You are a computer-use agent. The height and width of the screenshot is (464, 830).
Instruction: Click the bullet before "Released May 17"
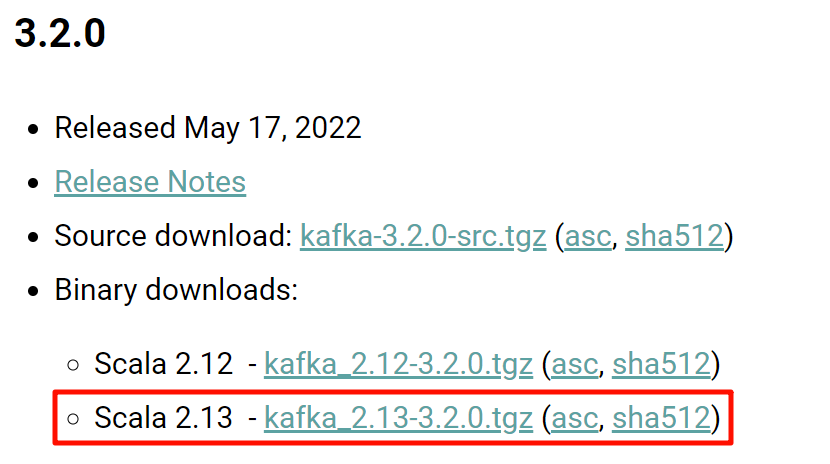(x=35, y=130)
